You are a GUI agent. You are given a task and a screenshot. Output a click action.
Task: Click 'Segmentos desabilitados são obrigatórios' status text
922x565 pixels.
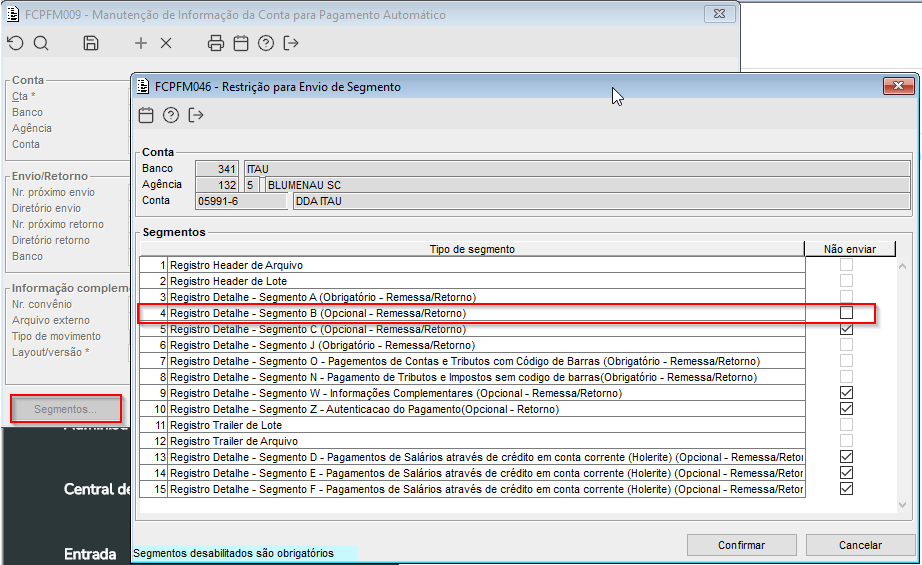[x=233, y=553]
